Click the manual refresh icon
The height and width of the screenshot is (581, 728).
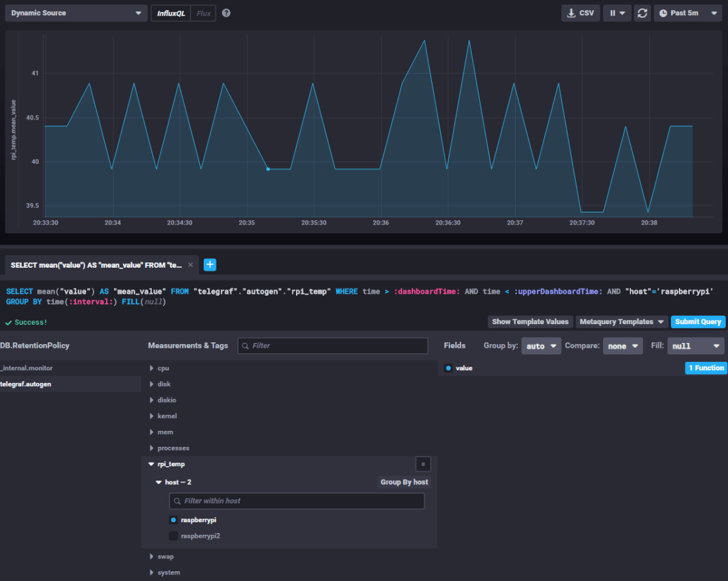(642, 13)
